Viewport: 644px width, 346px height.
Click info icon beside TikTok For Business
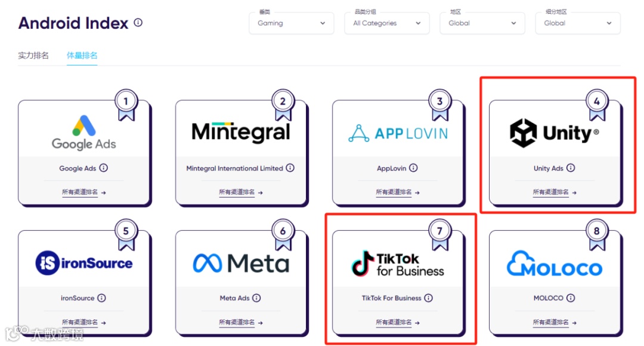(x=428, y=298)
